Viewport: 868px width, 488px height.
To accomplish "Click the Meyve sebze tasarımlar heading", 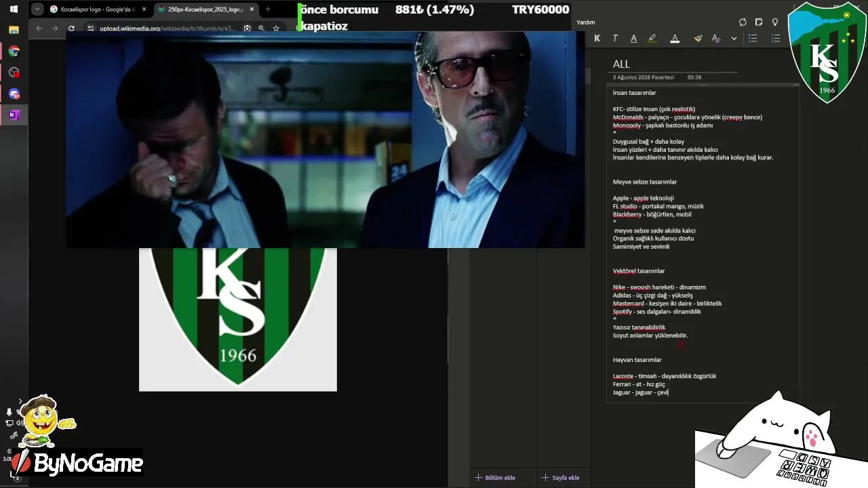I will coord(645,182).
